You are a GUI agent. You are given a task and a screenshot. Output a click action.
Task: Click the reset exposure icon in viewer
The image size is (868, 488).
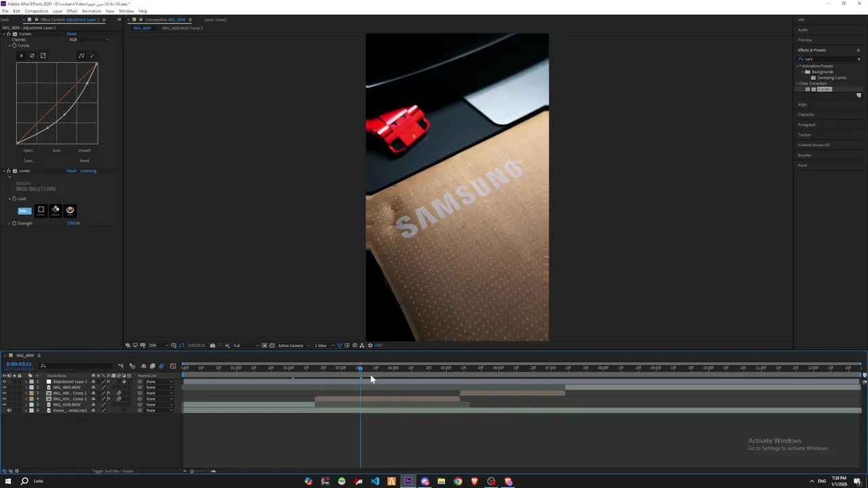pos(370,346)
